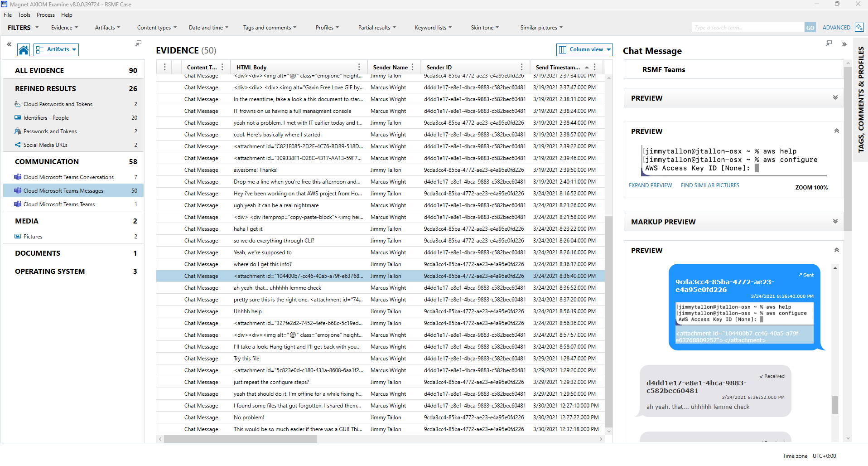Open the Artifacts view dropdown
The height and width of the screenshot is (466, 868).
pyautogui.click(x=56, y=49)
